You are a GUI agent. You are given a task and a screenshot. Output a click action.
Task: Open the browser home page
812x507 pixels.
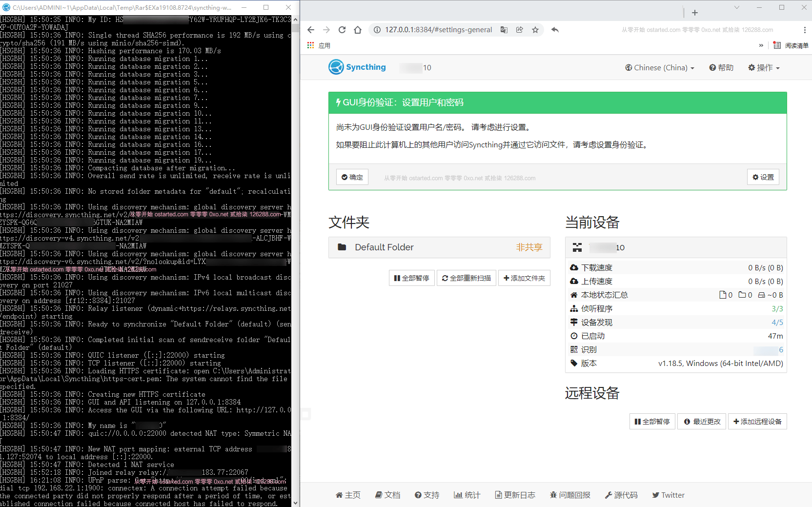(x=358, y=30)
